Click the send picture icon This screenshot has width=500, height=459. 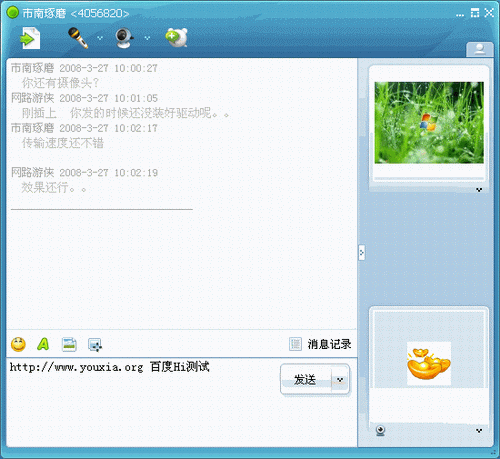tap(69, 344)
